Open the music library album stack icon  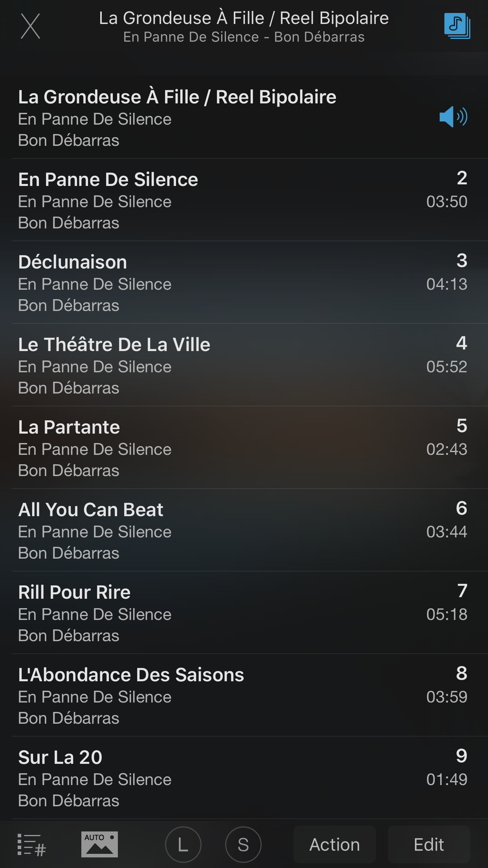(457, 26)
